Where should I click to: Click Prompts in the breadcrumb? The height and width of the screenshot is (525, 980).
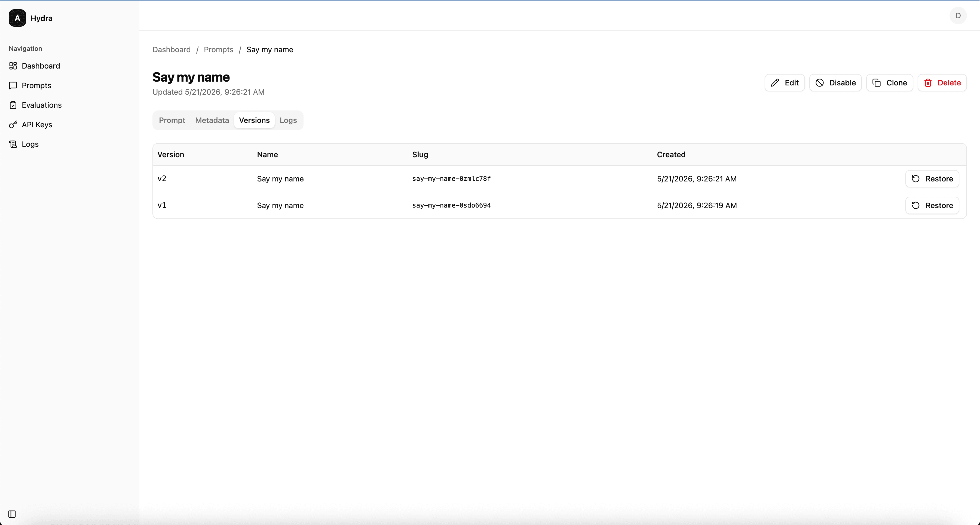218,50
